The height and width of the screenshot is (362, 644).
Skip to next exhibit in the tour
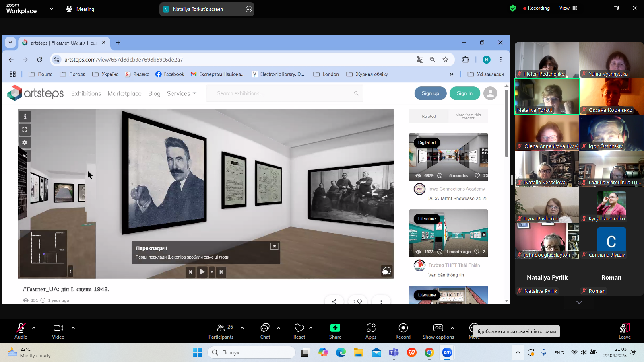221,272
